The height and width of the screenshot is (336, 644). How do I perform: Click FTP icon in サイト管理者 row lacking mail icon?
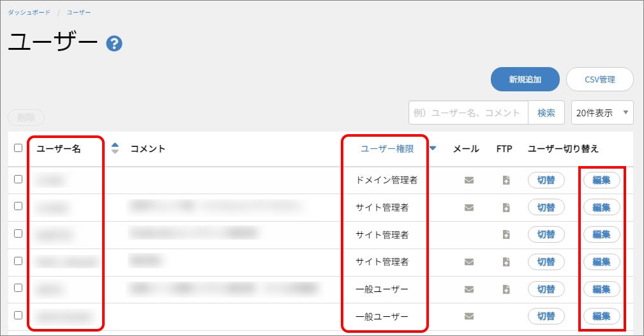point(506,234)
